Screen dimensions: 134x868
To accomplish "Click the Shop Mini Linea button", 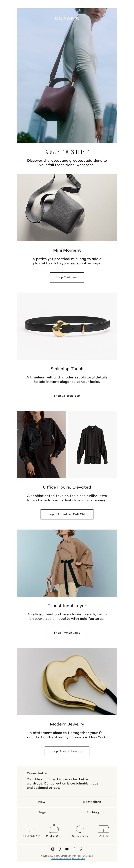I will [67, 277].
